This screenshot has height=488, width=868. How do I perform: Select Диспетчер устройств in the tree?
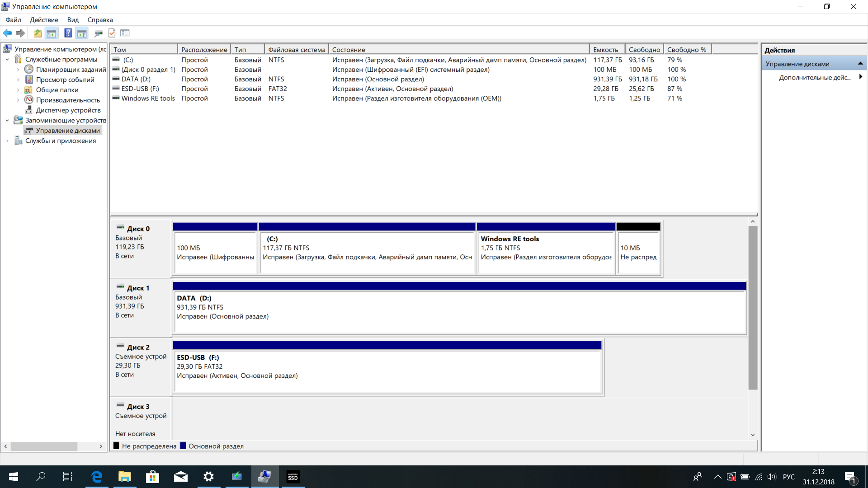click(68, 110)
